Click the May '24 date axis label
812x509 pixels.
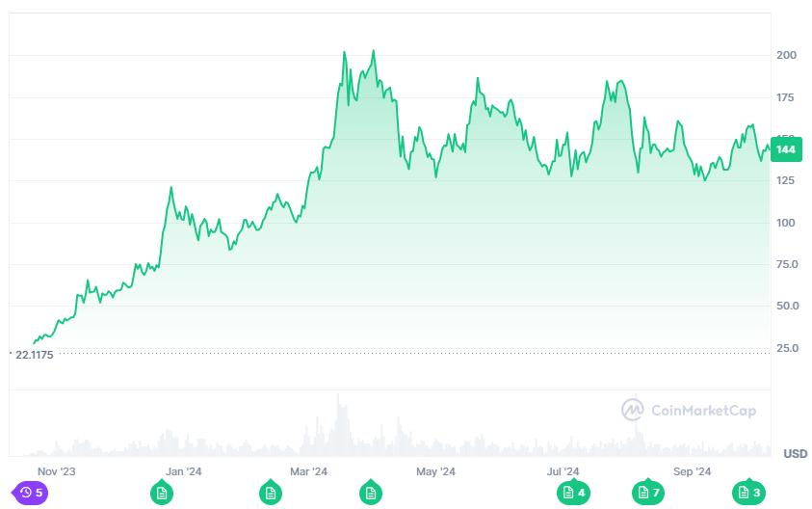[x=435, y=471]
